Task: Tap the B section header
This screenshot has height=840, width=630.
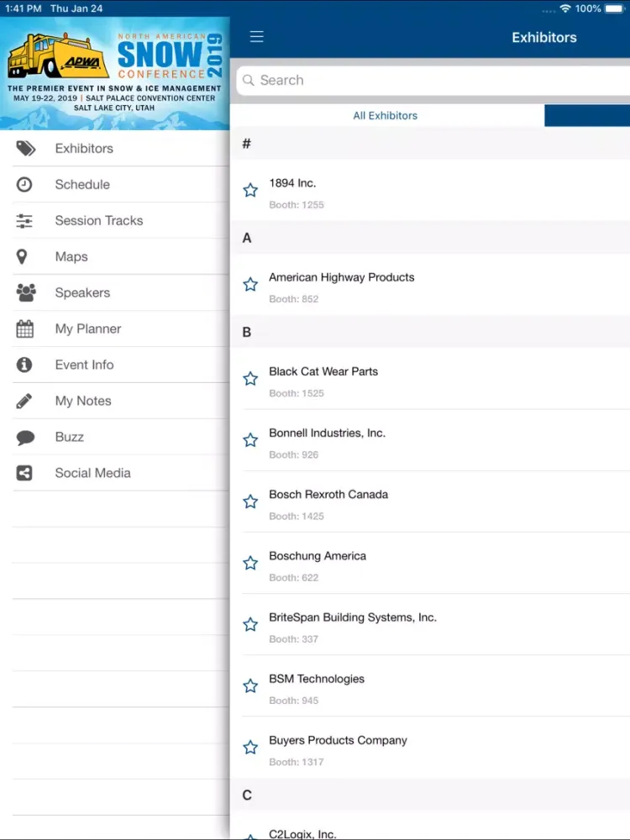Action: tap(430, 332)
